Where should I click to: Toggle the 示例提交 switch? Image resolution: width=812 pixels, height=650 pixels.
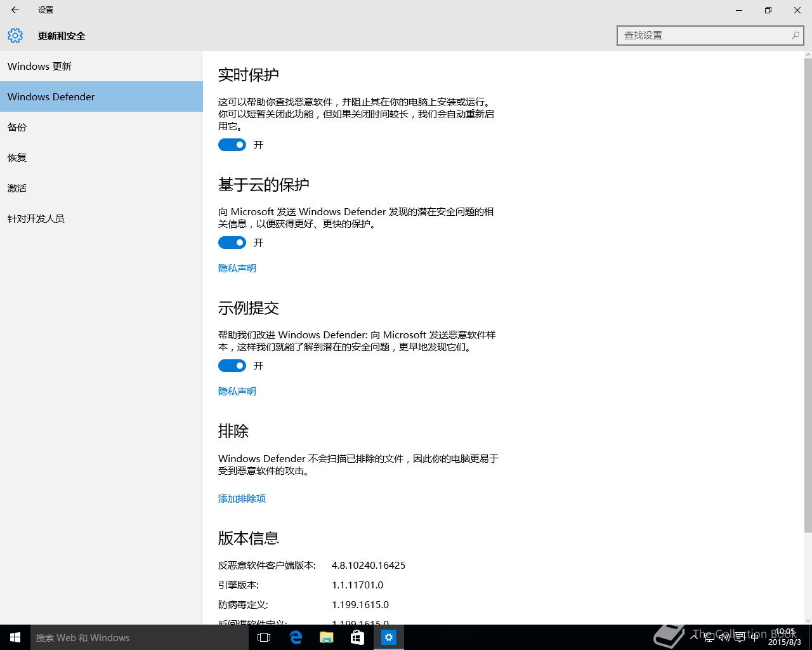232,366
